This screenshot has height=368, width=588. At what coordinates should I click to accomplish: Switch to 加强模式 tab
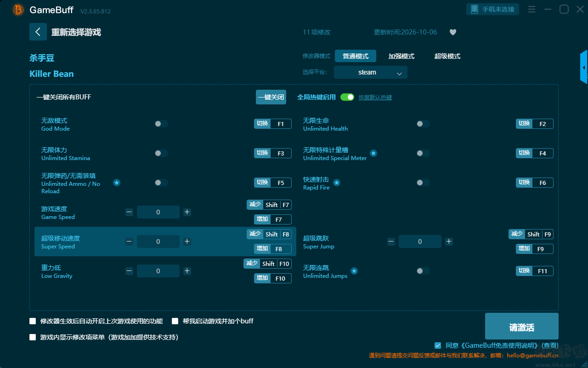pos(401,56)
